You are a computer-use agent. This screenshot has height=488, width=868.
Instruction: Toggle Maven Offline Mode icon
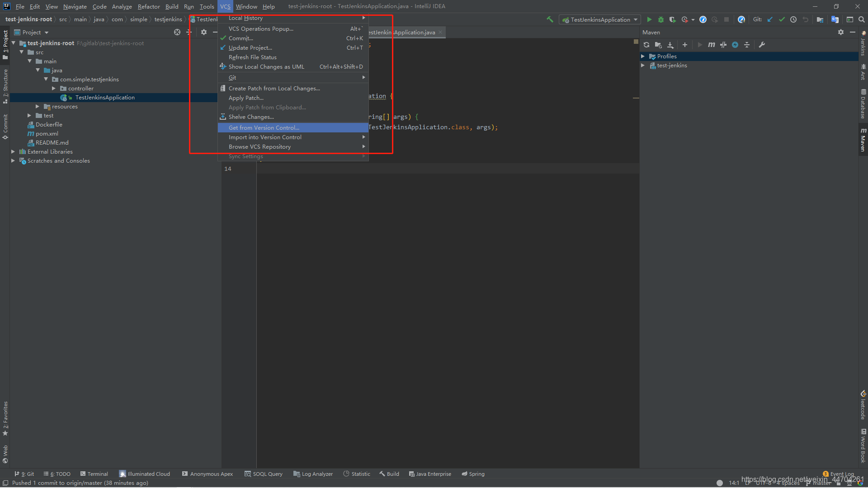coord(723,45)
